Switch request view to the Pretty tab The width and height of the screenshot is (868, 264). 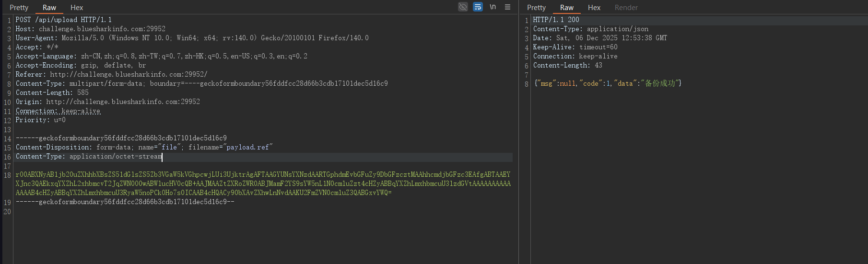pos(19,8)
